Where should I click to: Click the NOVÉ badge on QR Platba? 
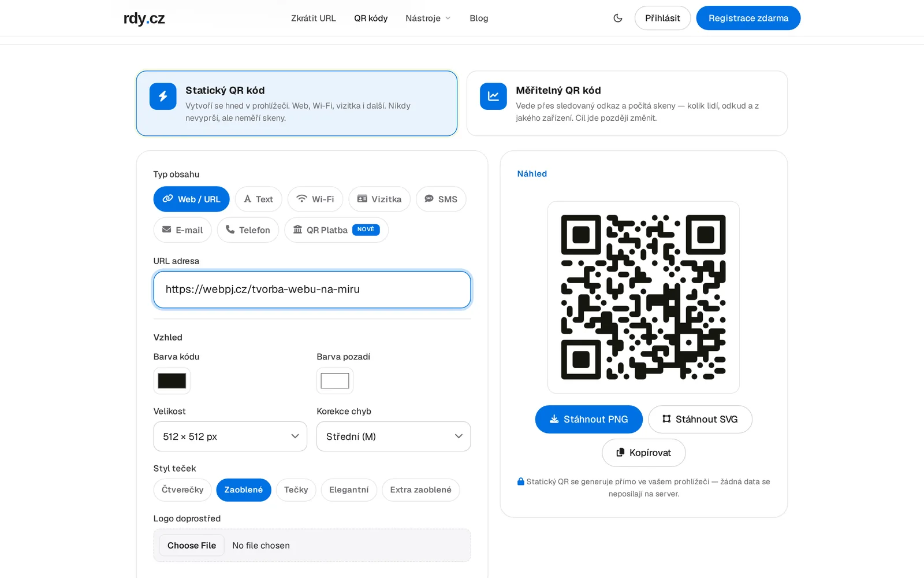[x=366, y=229]
